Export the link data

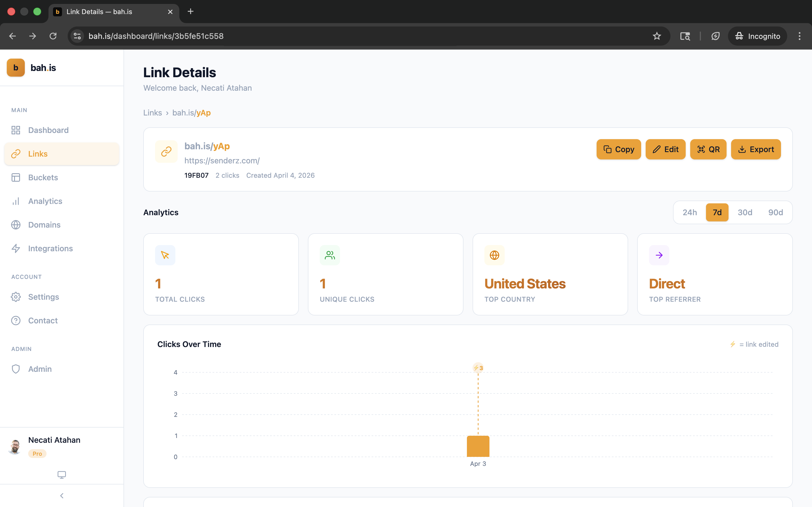point(756,149)
